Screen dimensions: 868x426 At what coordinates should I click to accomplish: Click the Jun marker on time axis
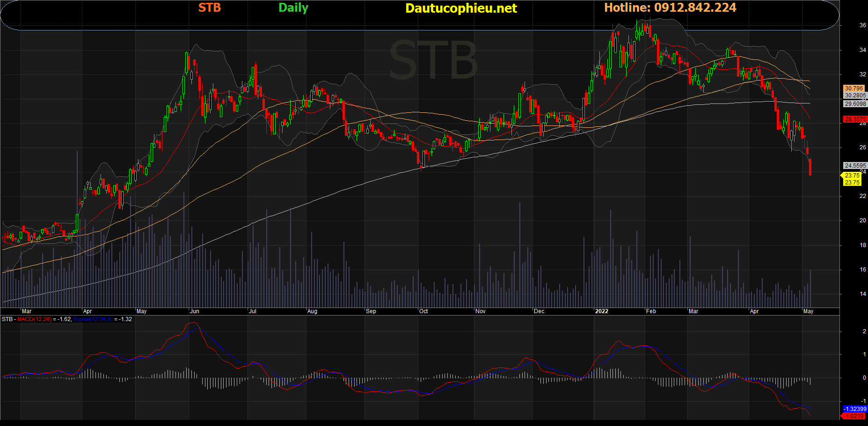click(195, 311)
